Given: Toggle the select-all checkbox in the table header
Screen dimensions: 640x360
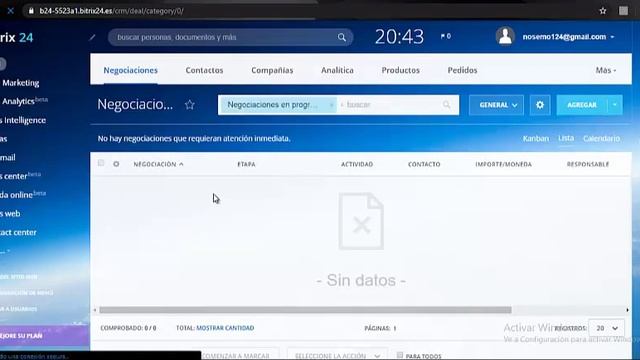Looking at the screenshot, I should coord(101,163).
